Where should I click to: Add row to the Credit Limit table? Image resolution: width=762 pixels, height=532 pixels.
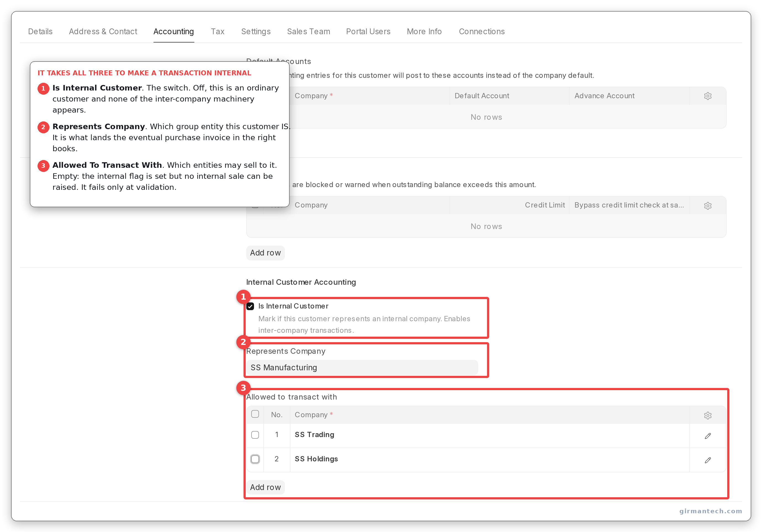point(266,253)
